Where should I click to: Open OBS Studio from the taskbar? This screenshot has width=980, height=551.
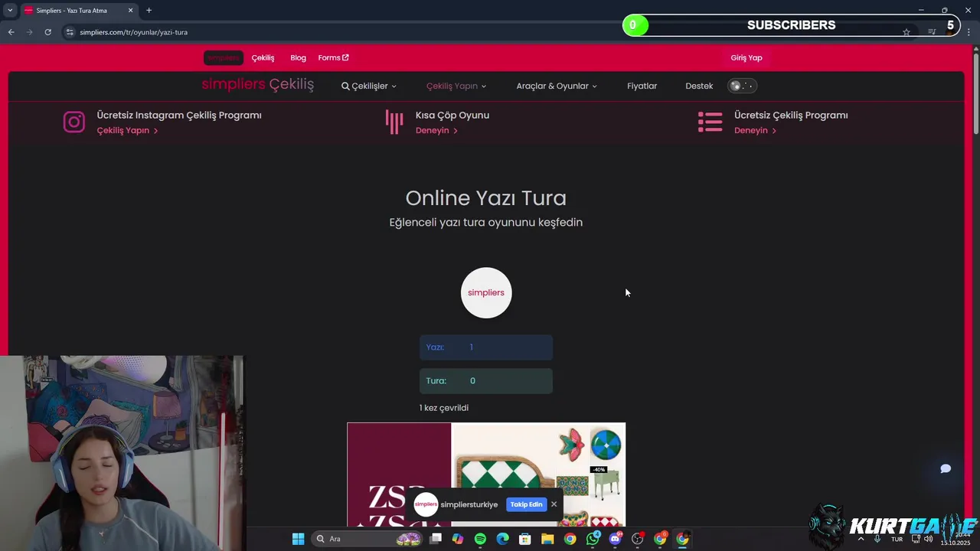[x=637, y=539]
